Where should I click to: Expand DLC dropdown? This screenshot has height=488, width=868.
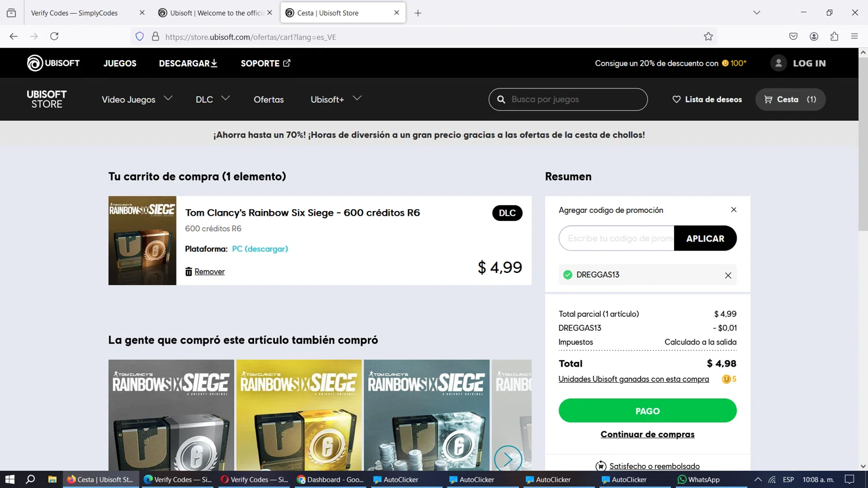(212, 99)
